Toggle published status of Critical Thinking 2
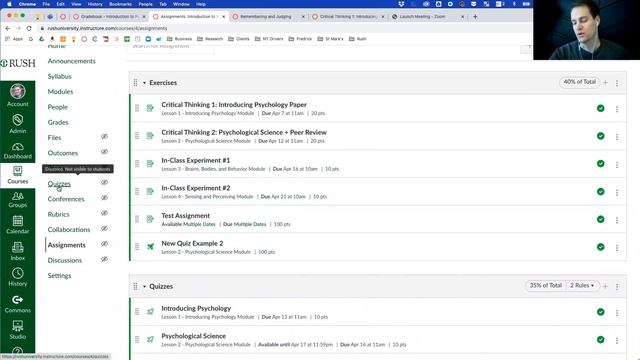The width and height of the screenshot is (640, 360). (x=600, y=136)
